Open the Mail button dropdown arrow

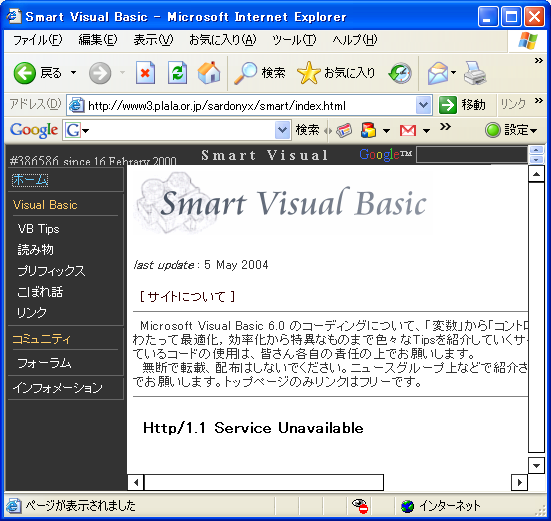[x=453, y=73]
